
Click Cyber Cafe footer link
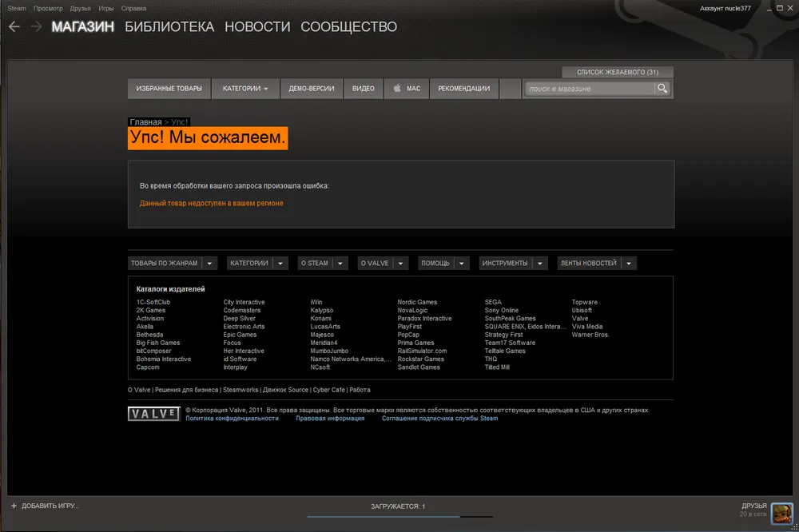coord(328,390)
